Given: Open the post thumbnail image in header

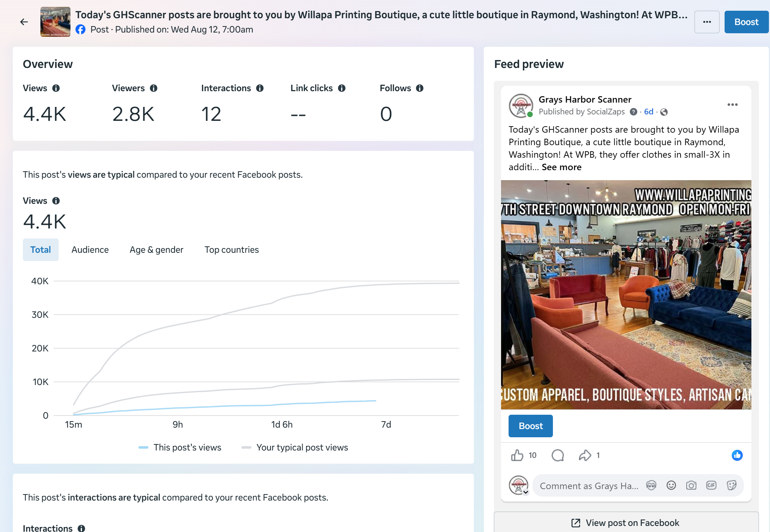Looking at the screenshot, I should point(55,22).
